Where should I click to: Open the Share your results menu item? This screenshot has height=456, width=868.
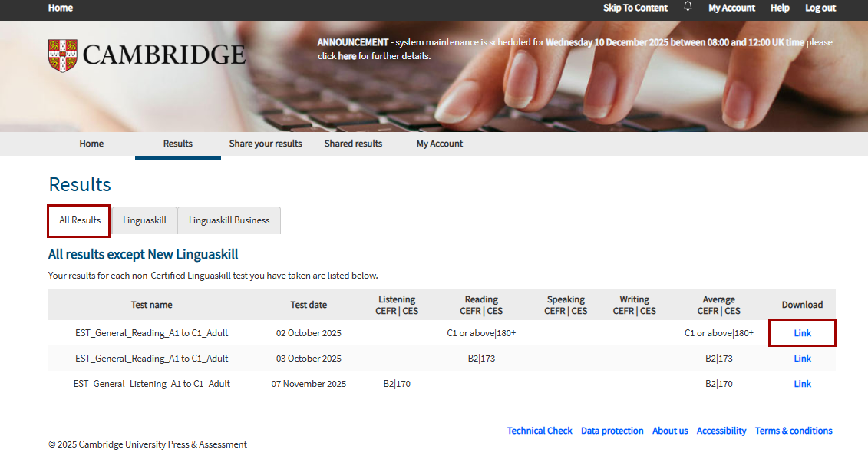pyautogui.click(x=266, y=144)
